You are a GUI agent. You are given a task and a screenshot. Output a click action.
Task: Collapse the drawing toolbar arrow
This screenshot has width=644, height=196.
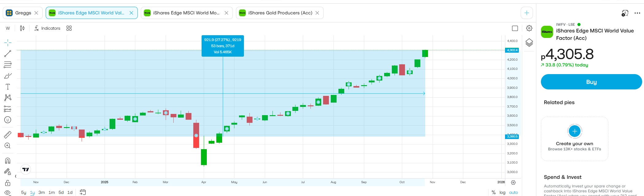point(16,176)
